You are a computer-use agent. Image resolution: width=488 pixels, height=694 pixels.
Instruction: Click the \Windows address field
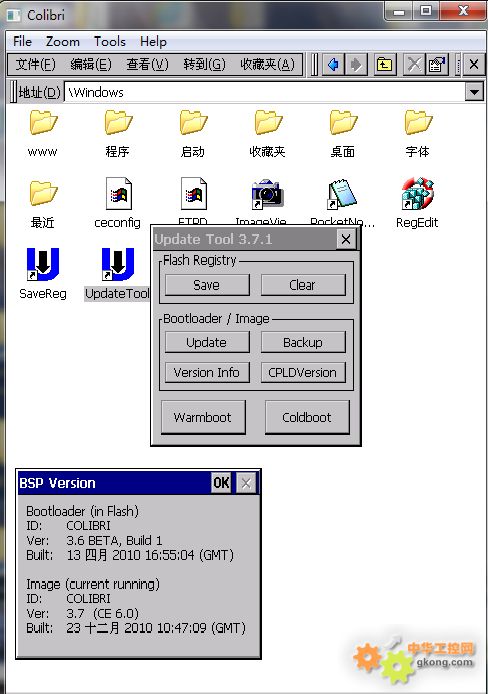[x=265, y=92]
